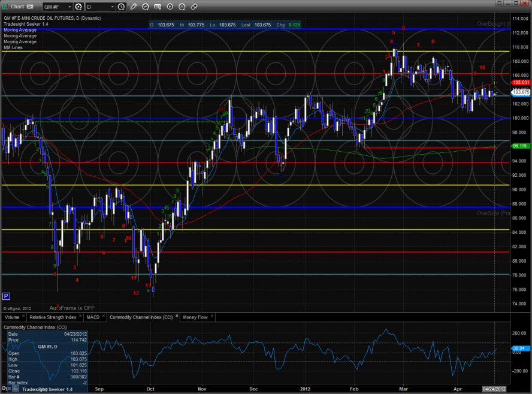Click the circled A icon in toolbar
The image size is (532, 394).
[183, 7]
